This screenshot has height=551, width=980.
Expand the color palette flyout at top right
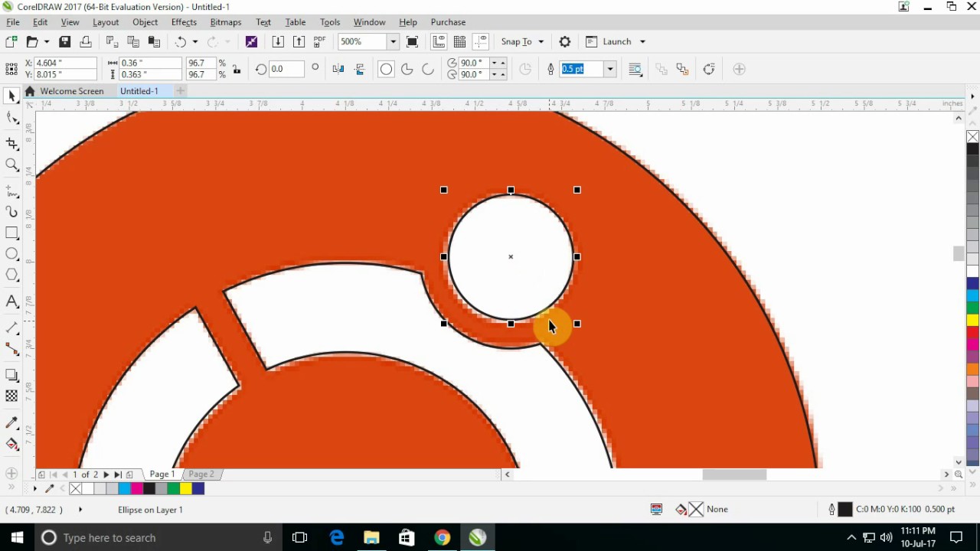coord(972,96)
